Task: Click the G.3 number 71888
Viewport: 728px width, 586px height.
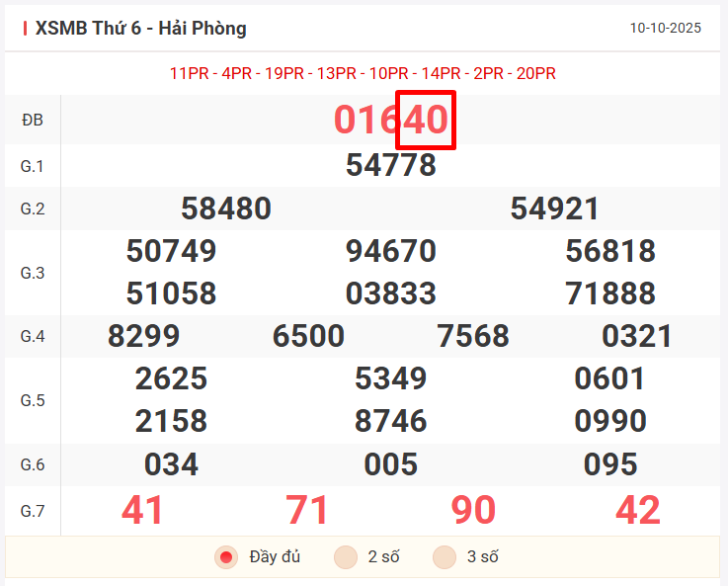Action: coord(610,293)
